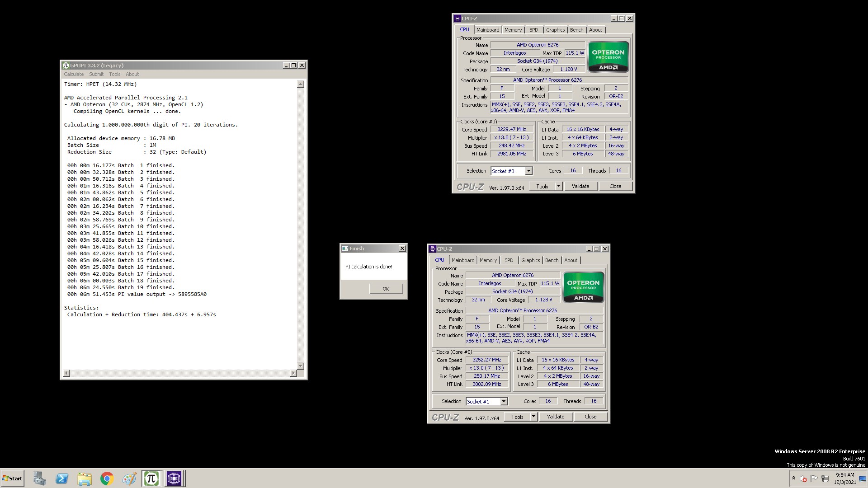Open Bench tab in lower CPU-Z
This screenshot has height=488, width=868.
552,260
